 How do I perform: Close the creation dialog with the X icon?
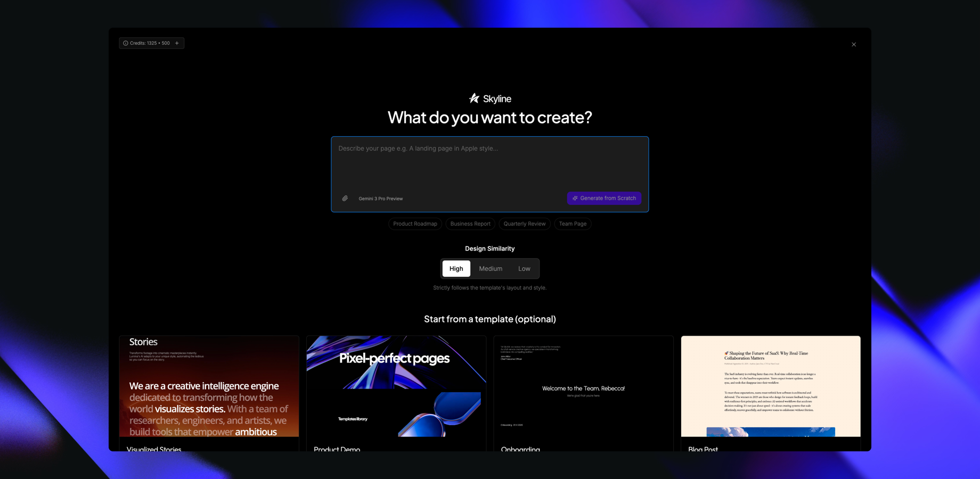pyautogui.click(x=854, y=45)
